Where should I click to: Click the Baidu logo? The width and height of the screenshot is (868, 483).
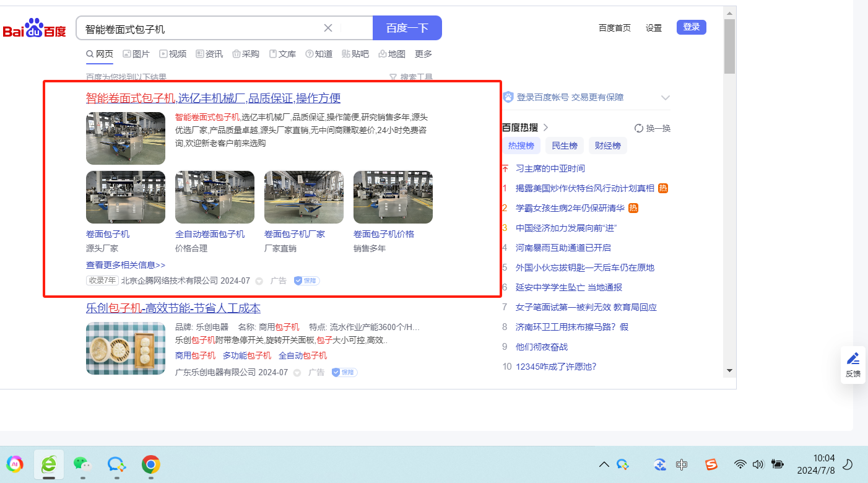(35, 28)
